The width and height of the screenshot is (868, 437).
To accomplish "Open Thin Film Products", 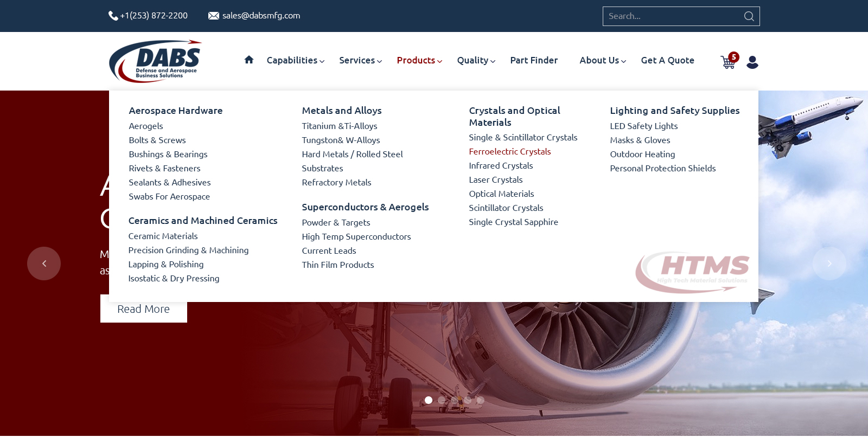I will tap(338, 265).
